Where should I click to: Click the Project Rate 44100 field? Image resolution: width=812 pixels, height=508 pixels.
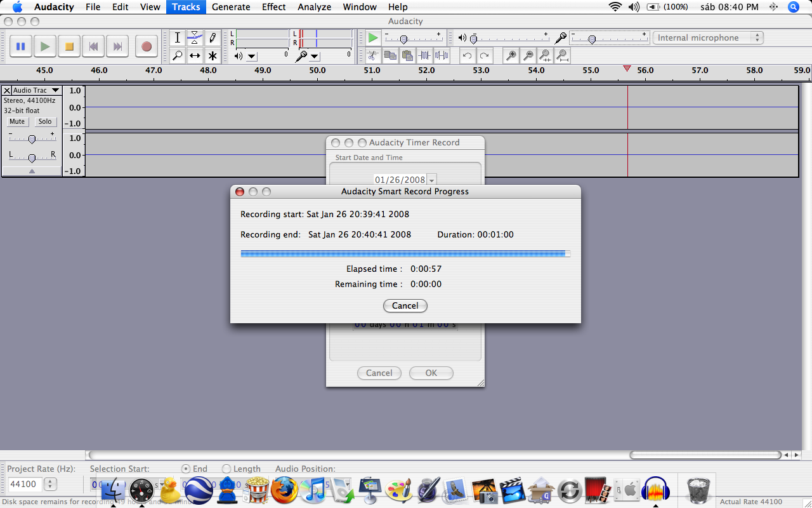click(x=25, y=484)
